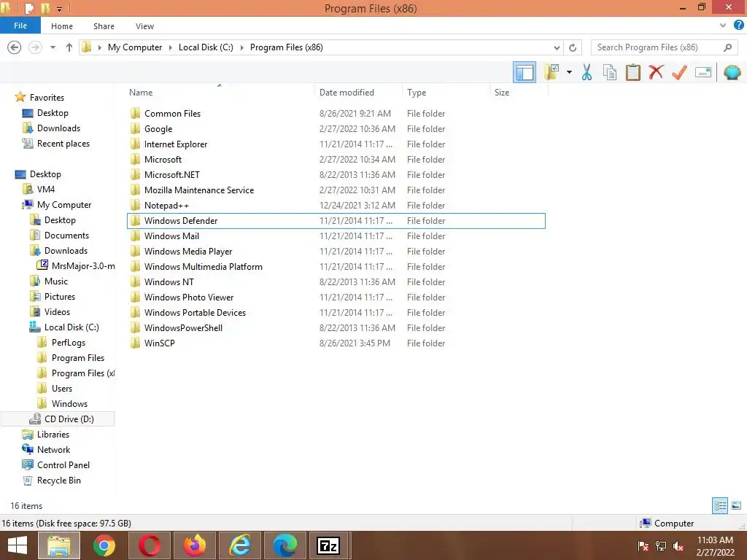
Task: Select the Common Files folder
Action: click(336, 113)
